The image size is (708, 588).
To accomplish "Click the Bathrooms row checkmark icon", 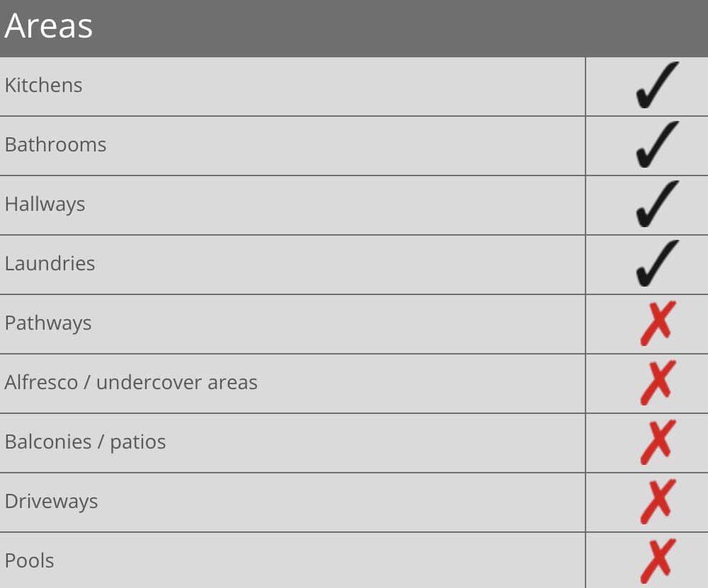I will tap(656, 145).
